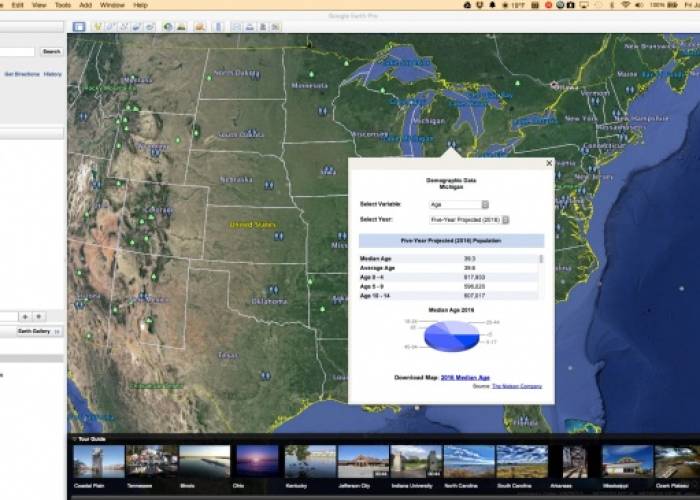
Task: Click the View in Google Maps icon
Action: (x=276, y=27)
